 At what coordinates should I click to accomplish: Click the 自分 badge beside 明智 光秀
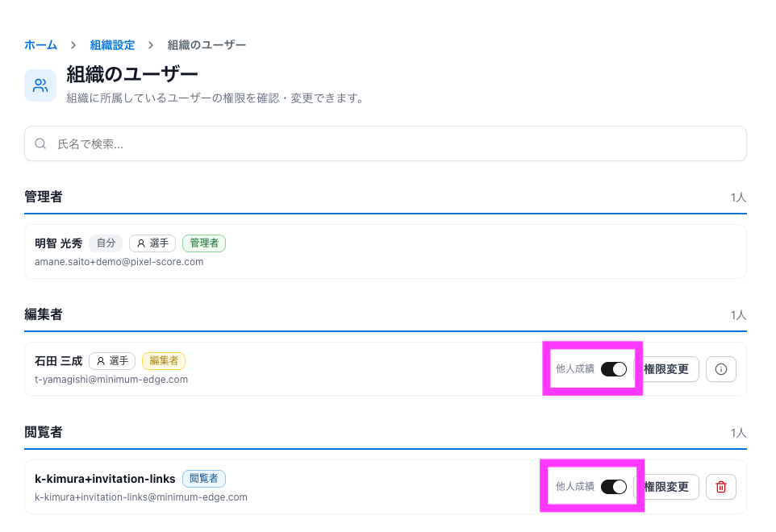coord(106,243)
